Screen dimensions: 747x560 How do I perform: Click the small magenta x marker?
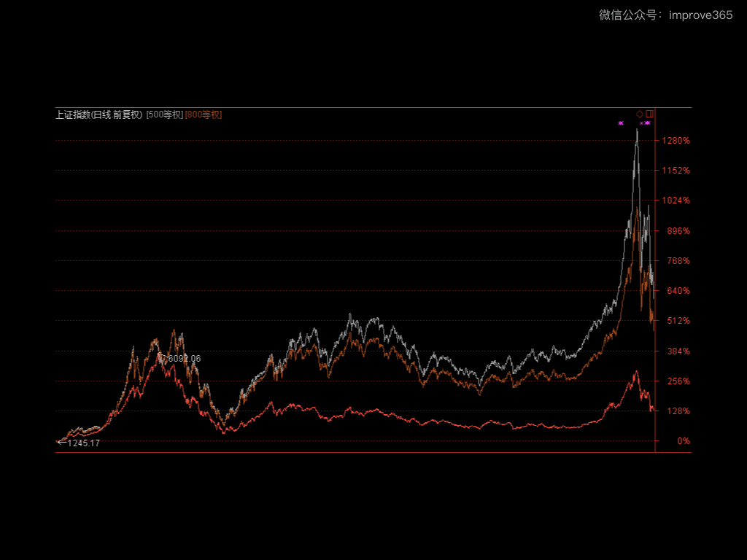(x=641, y=123)
